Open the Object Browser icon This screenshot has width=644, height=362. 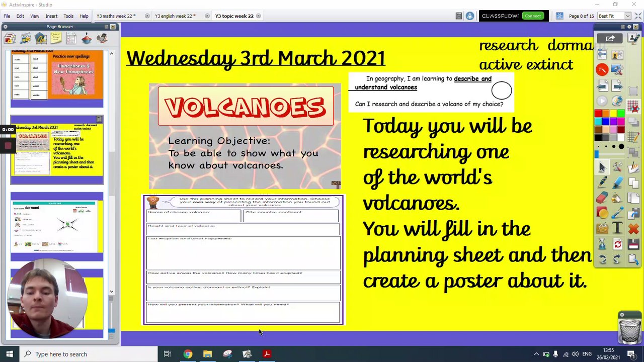41,38
